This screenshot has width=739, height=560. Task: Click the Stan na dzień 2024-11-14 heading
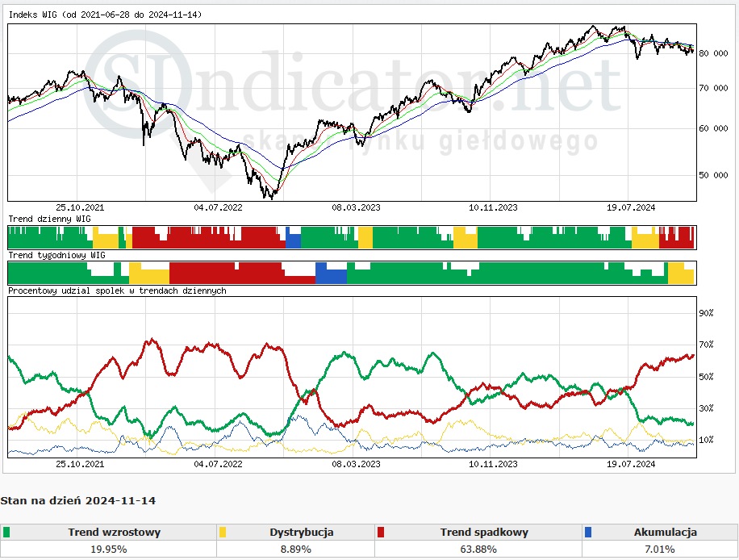[78, 501]
